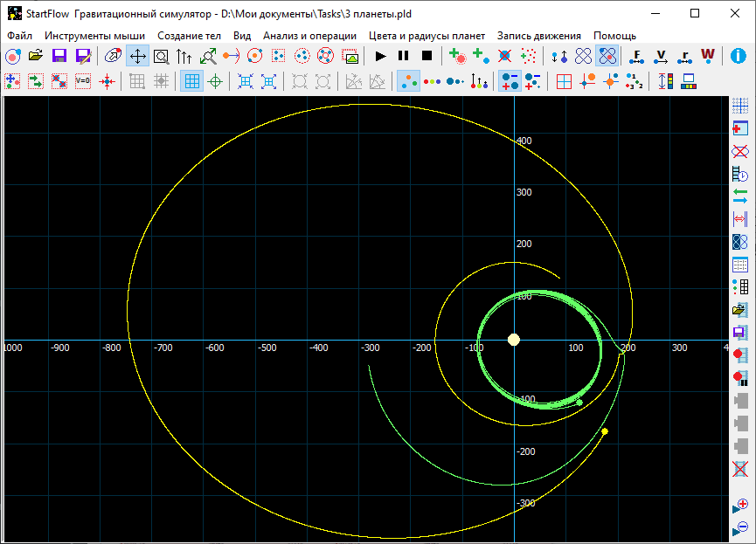Click the V=0 zero velocity icon
The width and height of the screenshot is (756, 544).
pyautogui.click(x=83, y=81)
